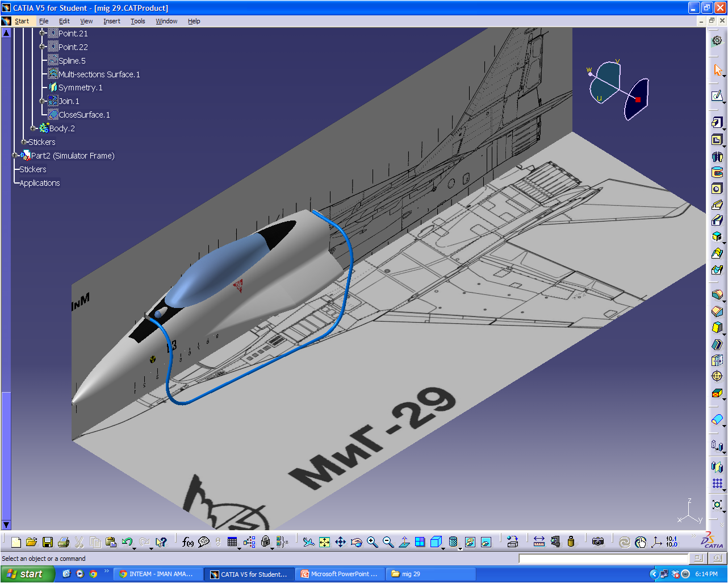Select the Pan view tool
The height and width of the screenshot is (583, 728).
[x=340, y=542]
